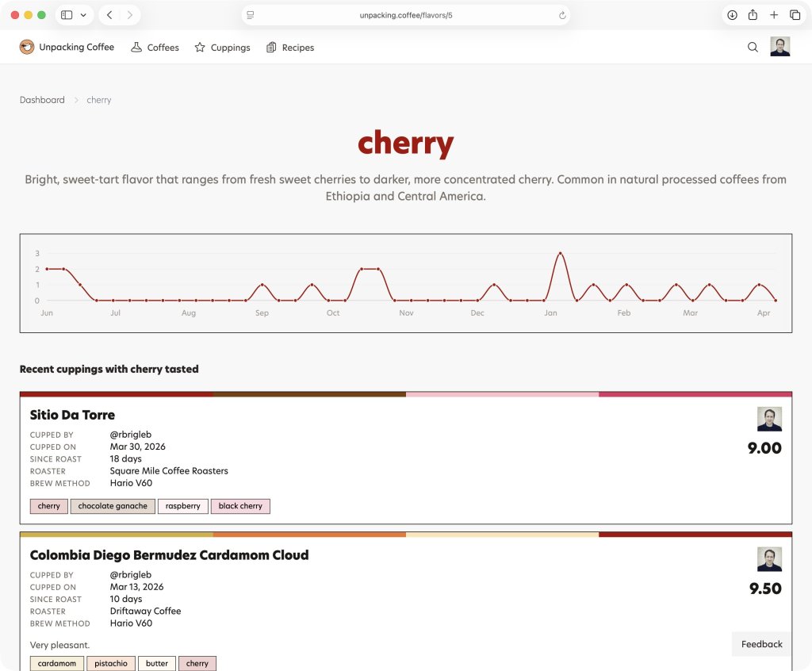Open the avatar thumbnail on the Sitio Da Torre card

[769, 418]
